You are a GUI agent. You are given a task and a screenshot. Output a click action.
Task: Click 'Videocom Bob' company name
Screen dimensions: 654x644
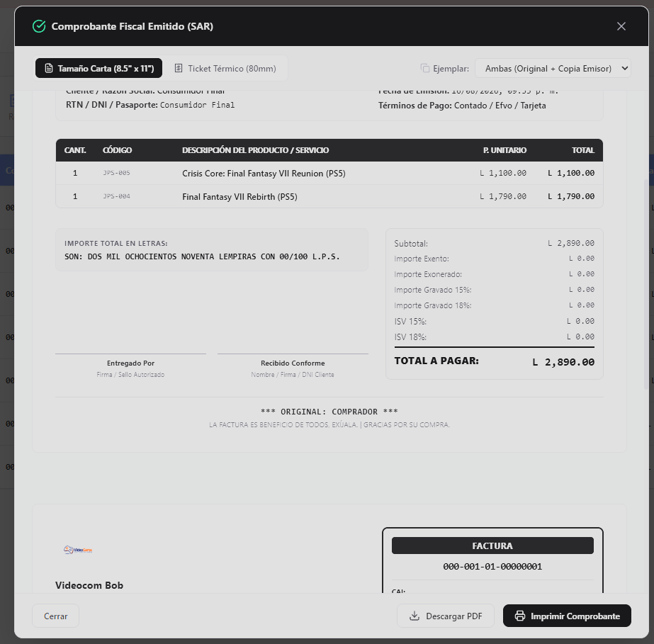coord(89,585)
